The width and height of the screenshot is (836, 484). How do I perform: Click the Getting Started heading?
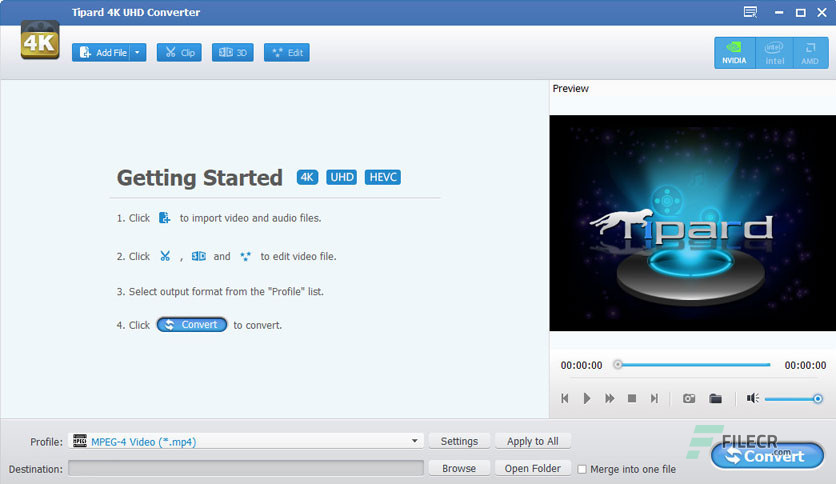pos(199,178)
